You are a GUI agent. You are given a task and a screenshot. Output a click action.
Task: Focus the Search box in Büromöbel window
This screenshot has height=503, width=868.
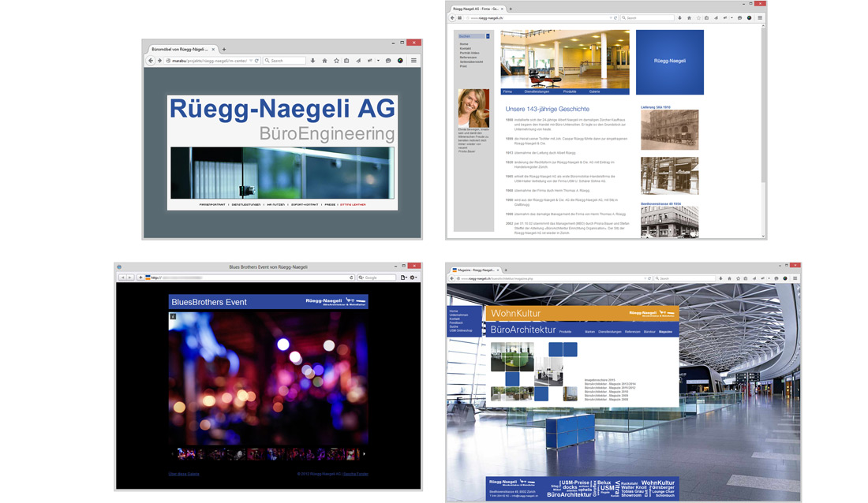[285, 61]
